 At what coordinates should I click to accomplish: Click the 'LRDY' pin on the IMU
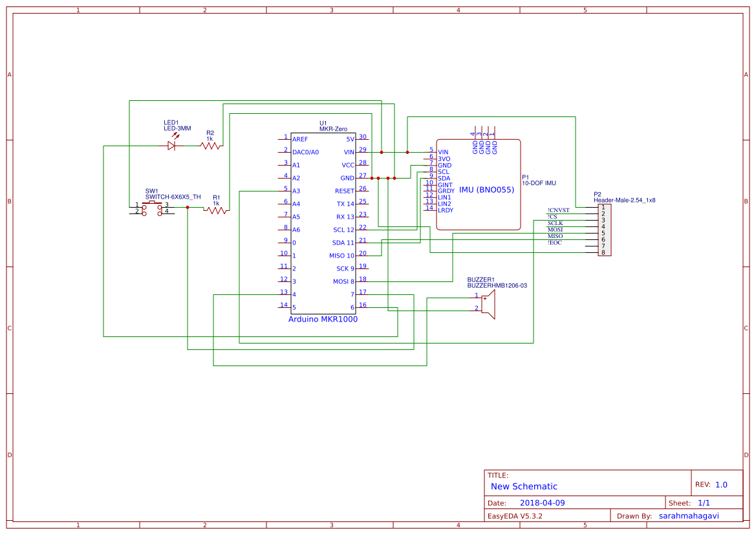coord(446,210)
